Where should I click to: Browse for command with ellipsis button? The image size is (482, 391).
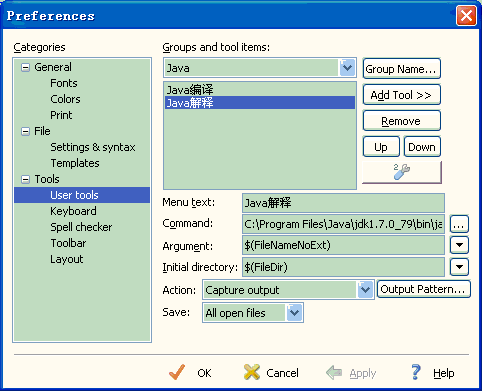[459, 224]
